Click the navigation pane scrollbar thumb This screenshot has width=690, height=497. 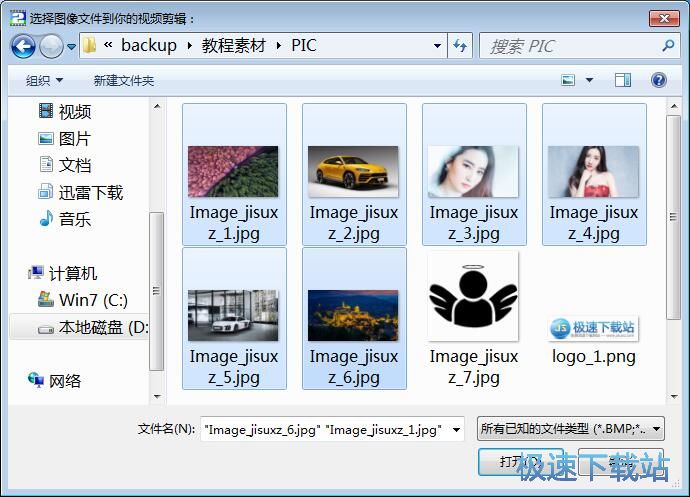click(x=156, y=291)
